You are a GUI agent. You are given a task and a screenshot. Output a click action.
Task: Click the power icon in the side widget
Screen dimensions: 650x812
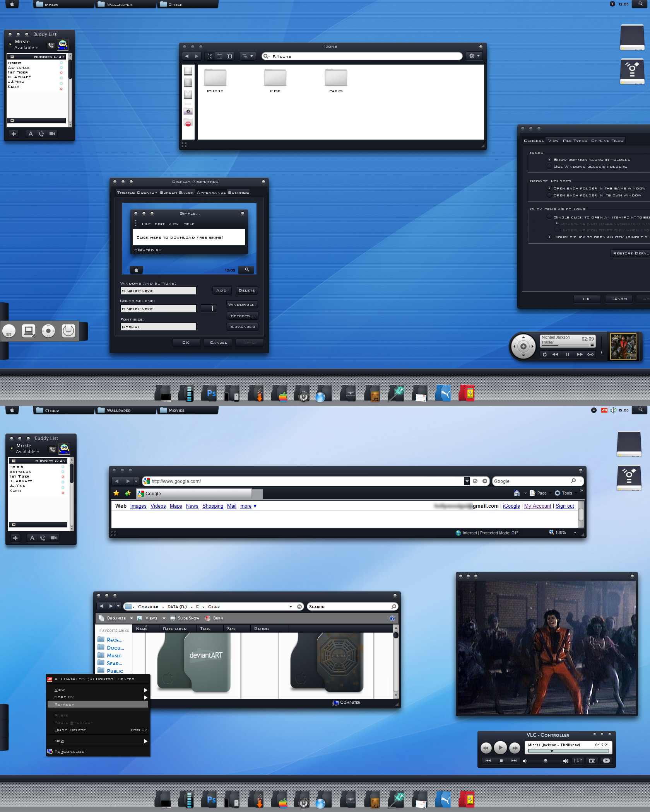click(x=68, y=331)
